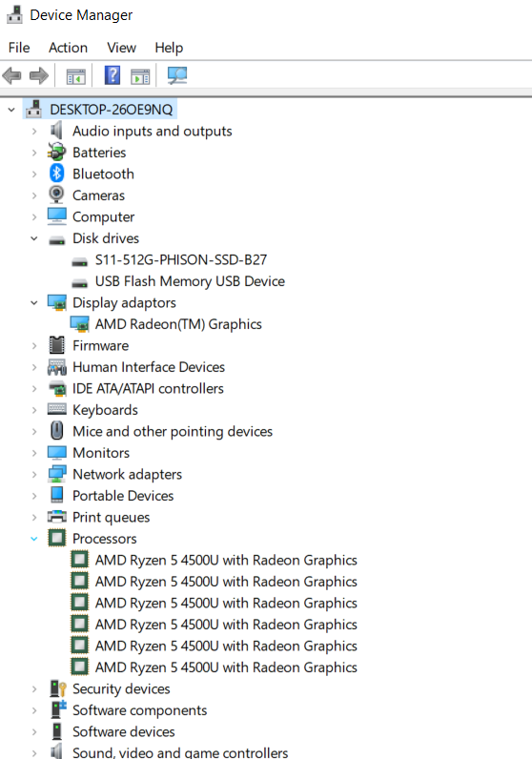532x759 pixels.
Task: Click the Show/Hide console tree icon
Action: [76, 76]
